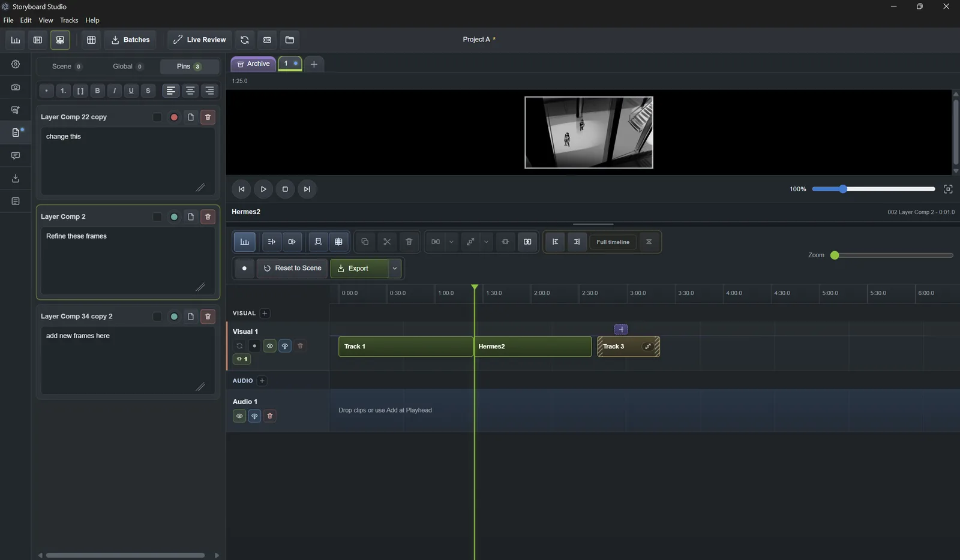Delete the Visual 1 track with trash icon

pos(301,346)
